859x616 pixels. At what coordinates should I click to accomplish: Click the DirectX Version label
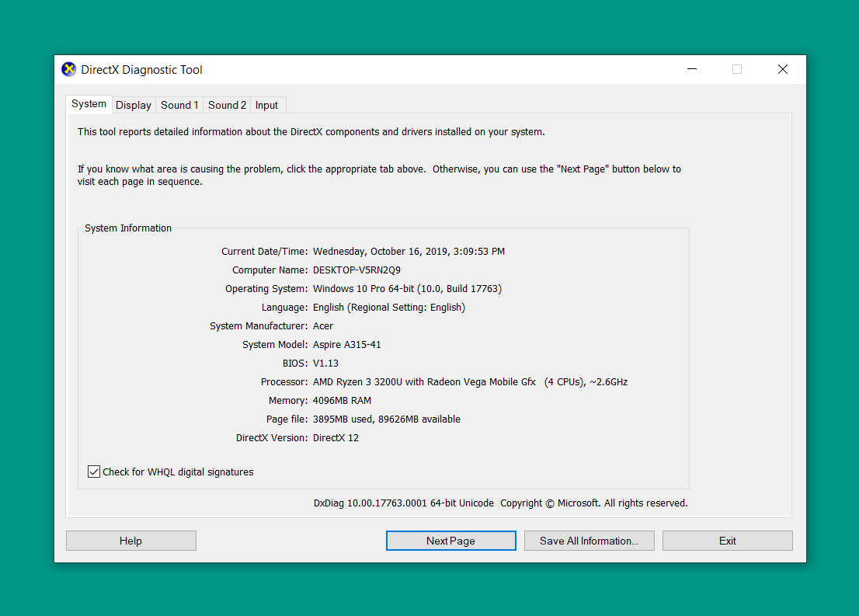pyautogui.click(x=272, y=438)
